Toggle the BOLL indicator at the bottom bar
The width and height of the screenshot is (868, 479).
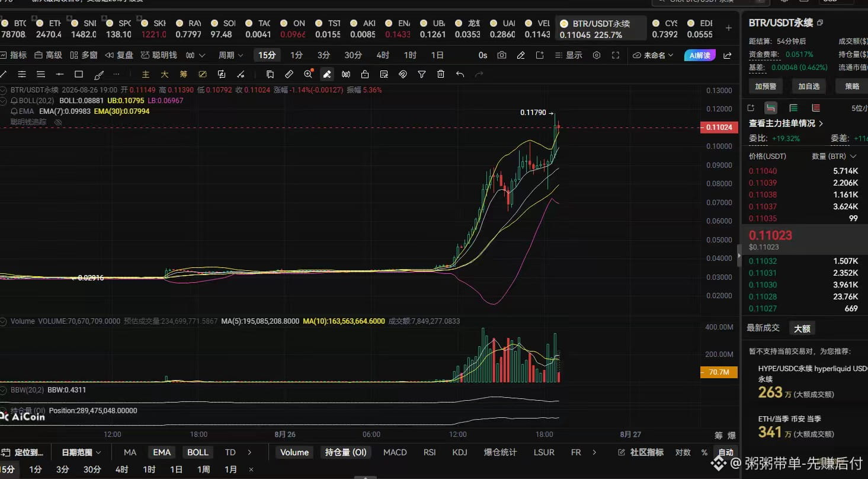coord(198,452)
